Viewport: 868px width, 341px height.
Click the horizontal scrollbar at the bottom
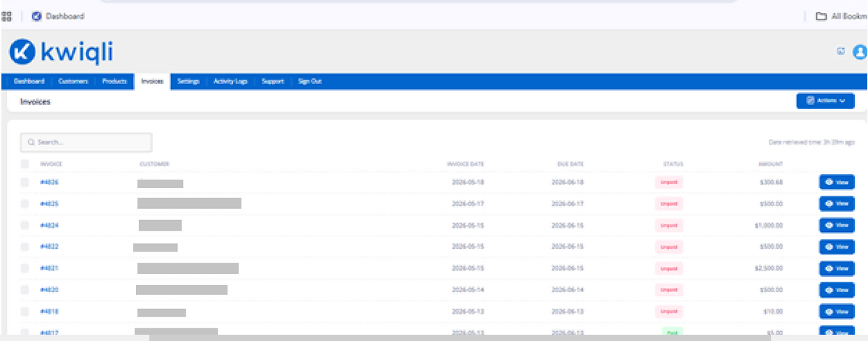(458, 338)
